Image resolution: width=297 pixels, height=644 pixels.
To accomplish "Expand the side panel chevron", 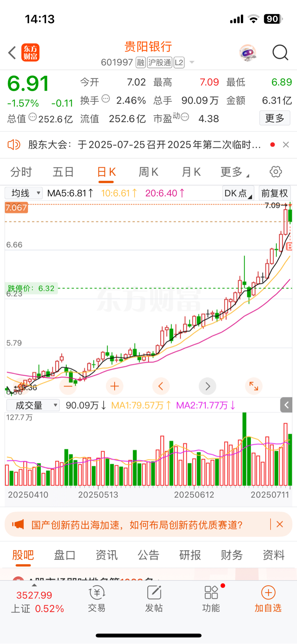I will (286, 405).
